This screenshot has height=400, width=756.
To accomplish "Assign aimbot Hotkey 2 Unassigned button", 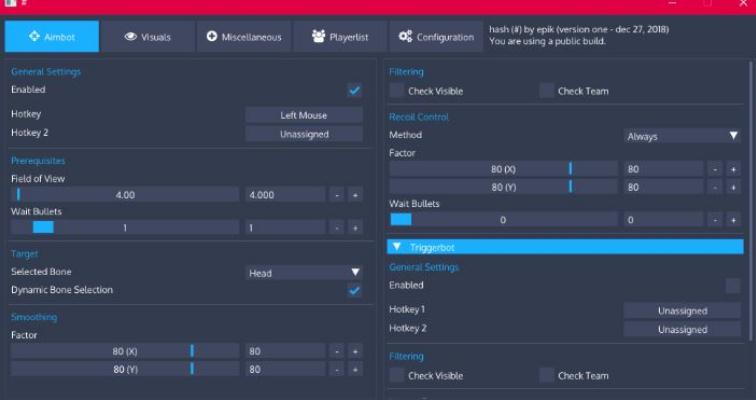I will pos(304,134).
